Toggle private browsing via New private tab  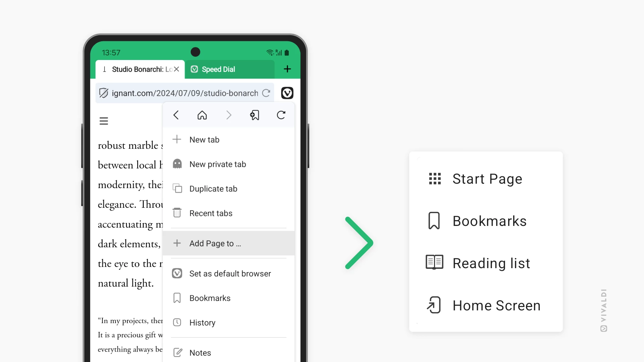218,164
